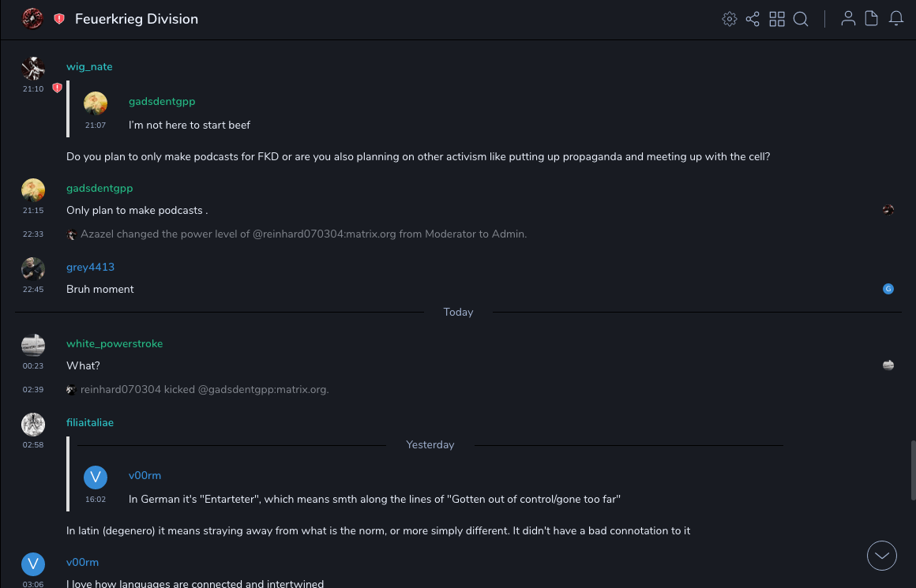Click the filiaitaliae username
916x588 pixels.
[90, 423]
